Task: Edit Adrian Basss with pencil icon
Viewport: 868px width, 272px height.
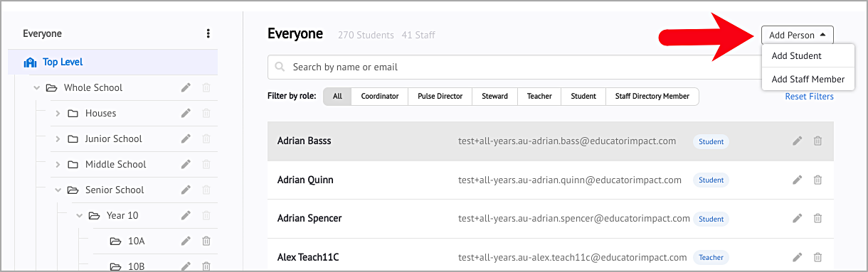Action: click(798, 141)
